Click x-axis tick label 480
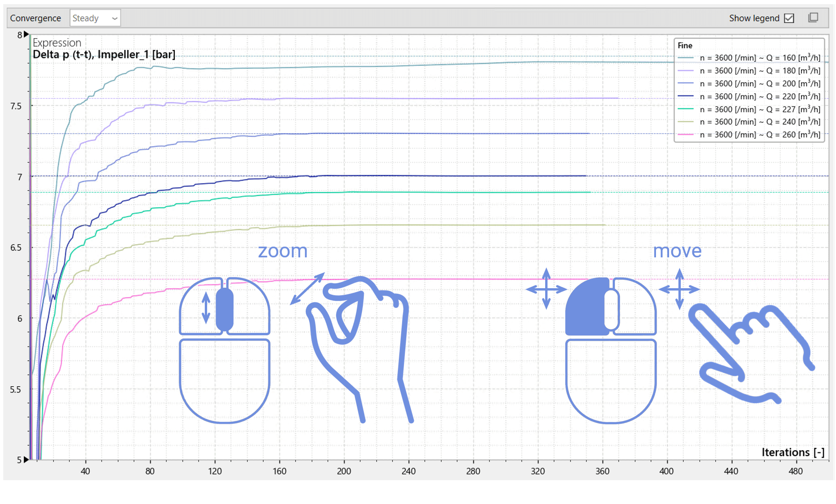 pyautogui.click(x=796, y=471)
